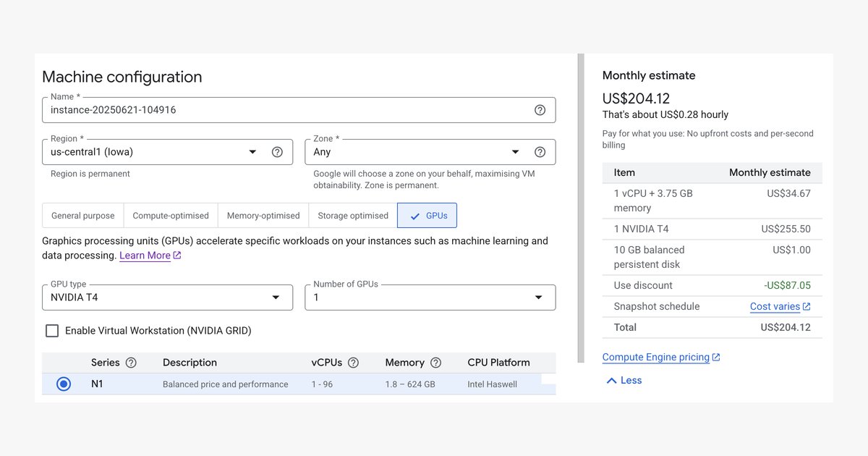
Task: Open the Number of GPUs dropdown
Action: pyautogui.click(x=430, y=297)
